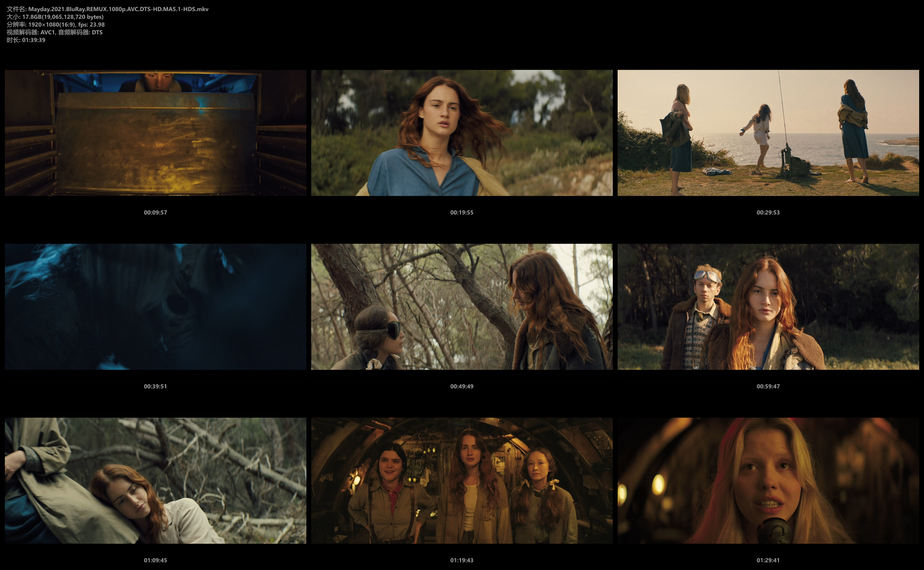Image resolution: width=924 pixels, height=570 pixels.
Task: Open the thumbnail showing the metal crate
Action: point(155,133)
